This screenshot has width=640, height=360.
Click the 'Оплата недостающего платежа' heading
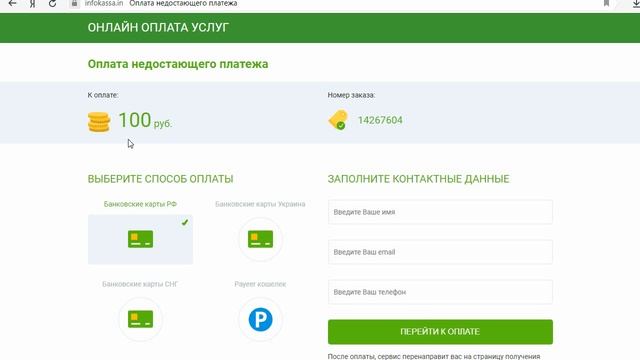pyautogui.click(x=178, y=64)
